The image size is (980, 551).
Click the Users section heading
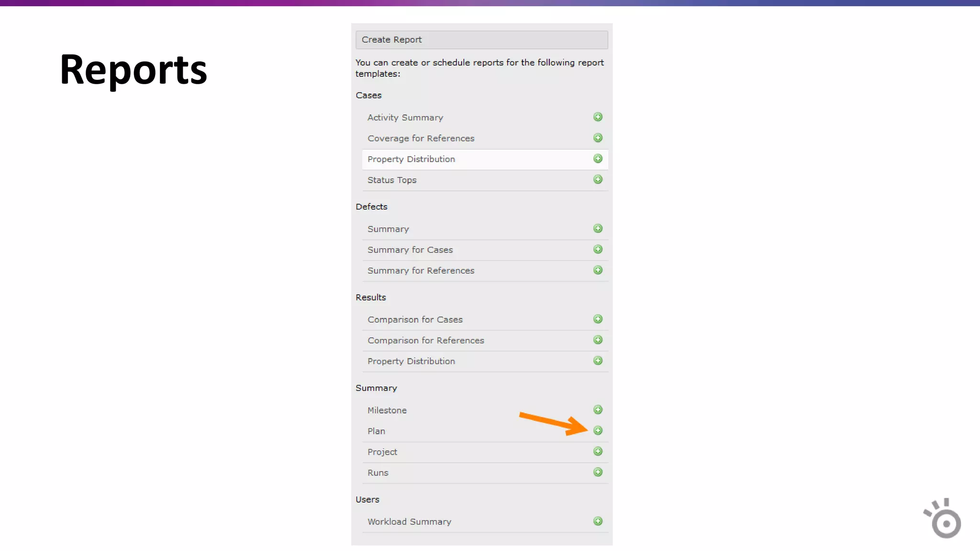[367, 499]
